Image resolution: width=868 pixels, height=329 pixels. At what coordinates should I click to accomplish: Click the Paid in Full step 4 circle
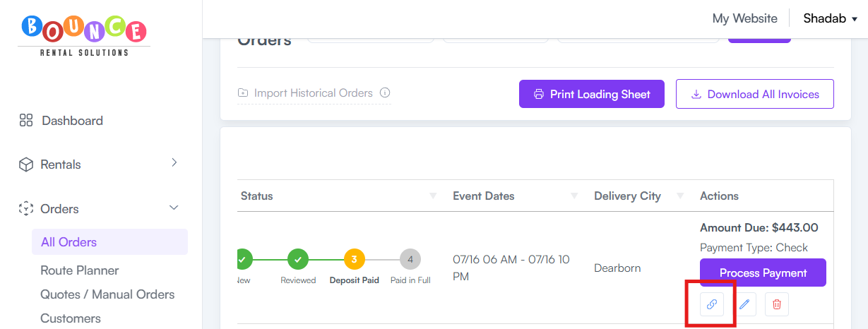click(410, 259)
